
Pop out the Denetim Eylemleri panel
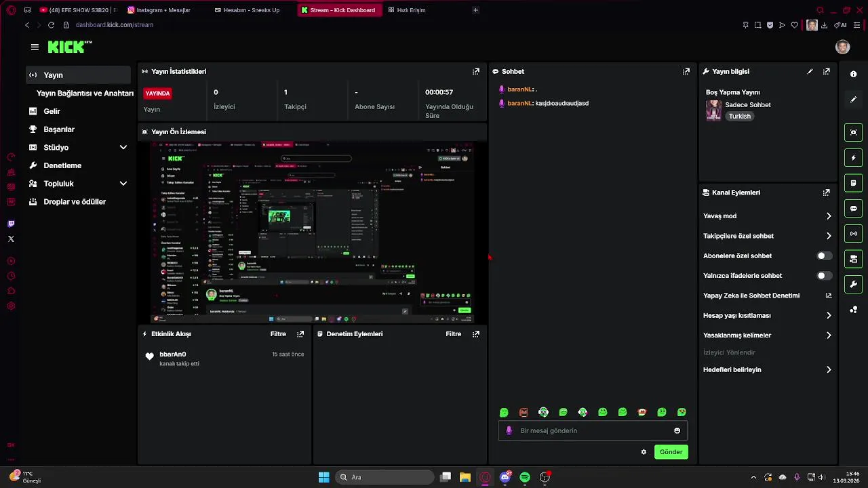(x=476, y=333)
